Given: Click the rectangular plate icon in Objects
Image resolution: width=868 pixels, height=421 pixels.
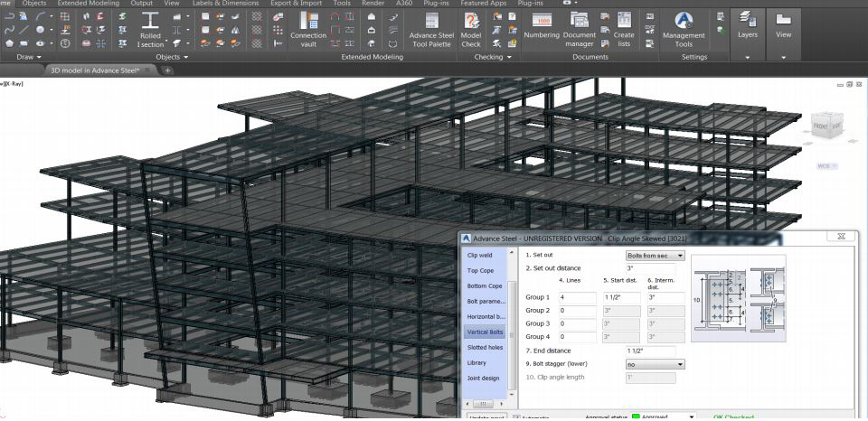Looking at the screenshot, I should pyautogui.click(x=205, y=16).
